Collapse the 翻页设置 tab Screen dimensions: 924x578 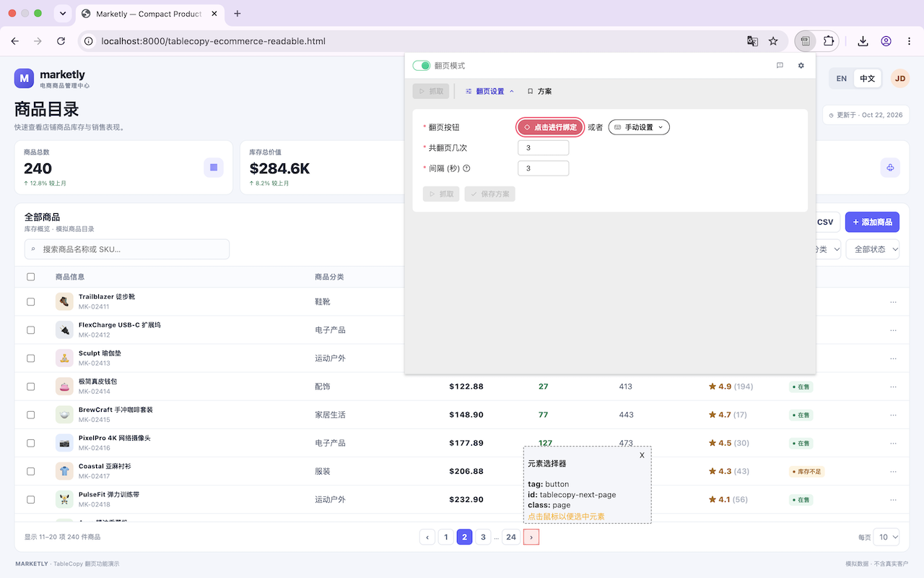coord(490,92)
